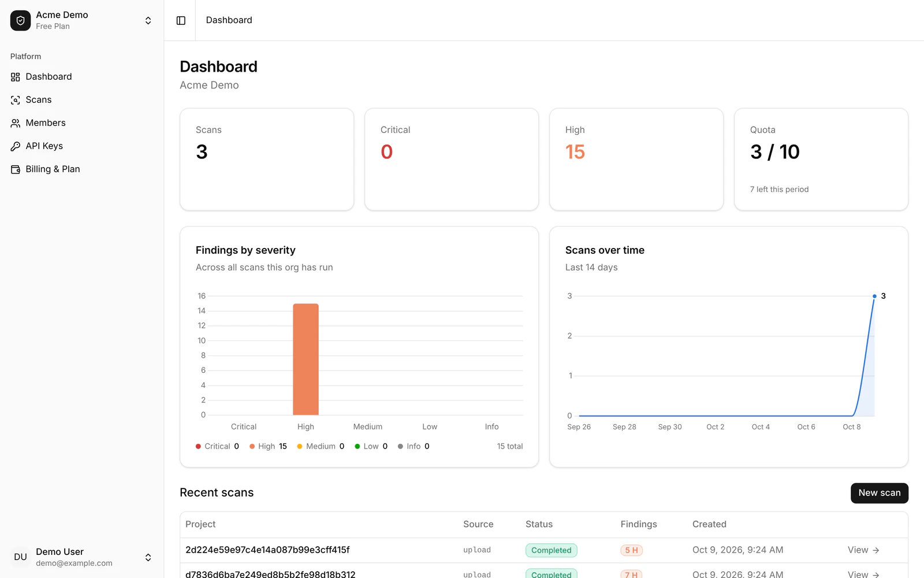Toggle the sidebar panel icon

(181, 20)
